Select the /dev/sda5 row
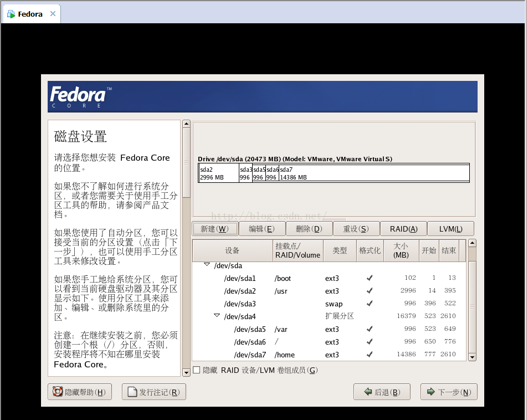This screenshot has width=528, height=420. pos(329,329)
